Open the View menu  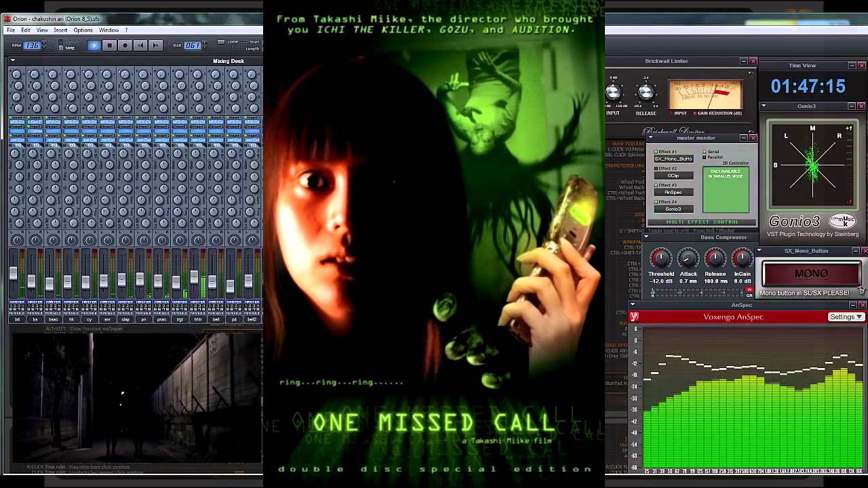(42, 30)
